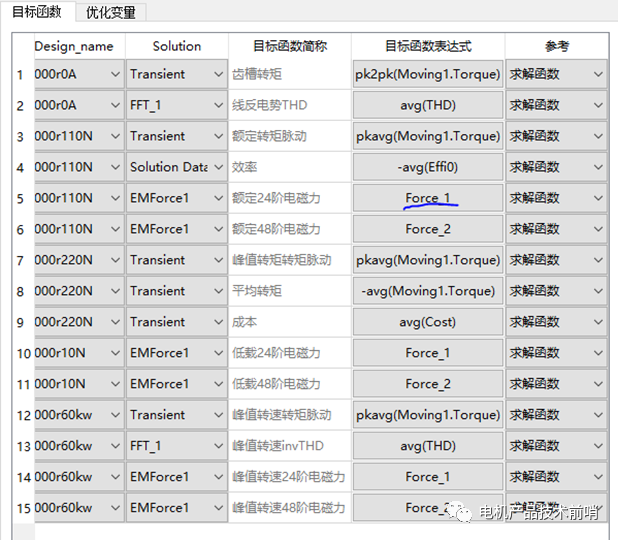618x540 pixels.
Task: Open 参考 dropdown in row 4 效率
Action: coord(556,167)
